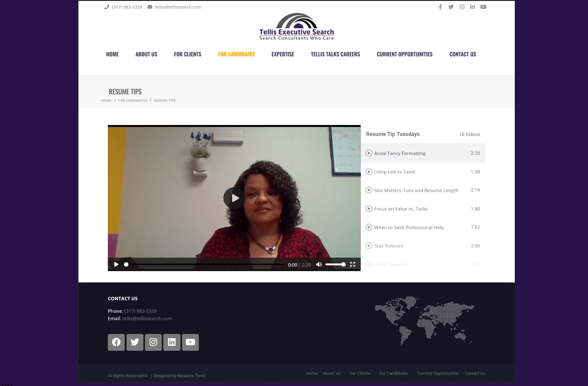The width and height of the screenshot is (588, 386).
Task: Click the Keraunic Tonic designer link
Action: pos(191,376)
